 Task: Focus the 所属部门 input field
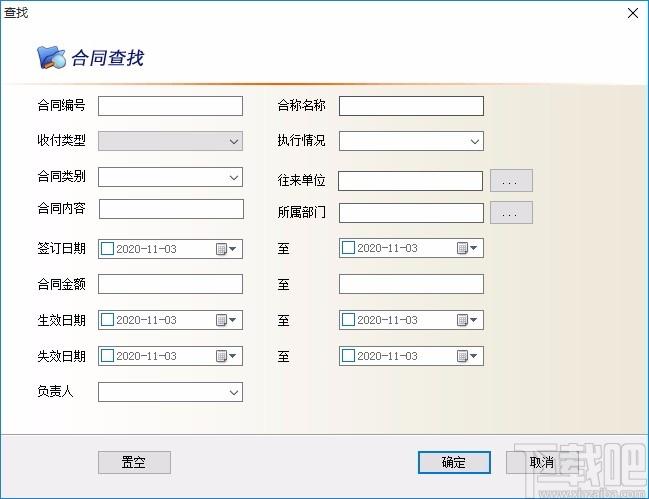(411, 213)
